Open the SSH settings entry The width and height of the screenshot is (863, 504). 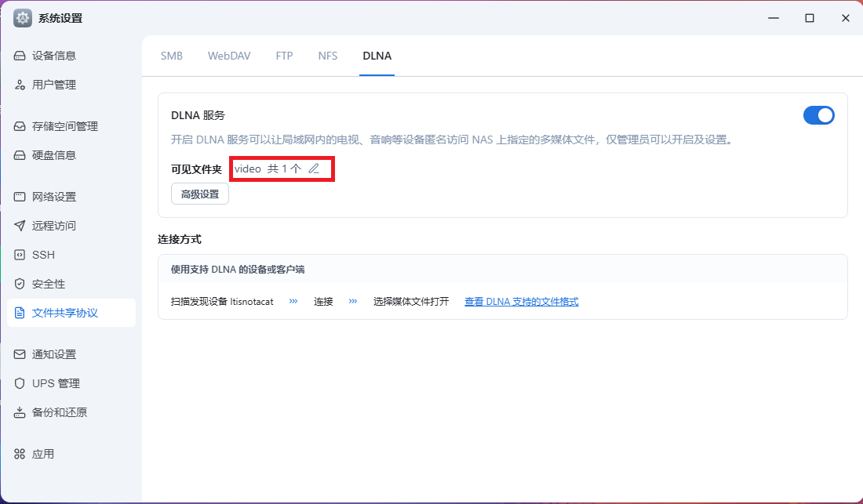click(71, 255)
